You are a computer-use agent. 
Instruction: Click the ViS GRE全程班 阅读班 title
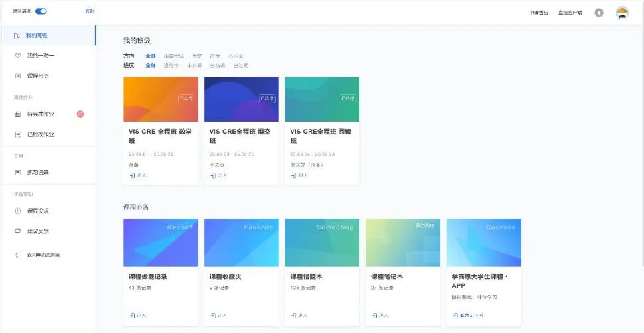(321, 136)
